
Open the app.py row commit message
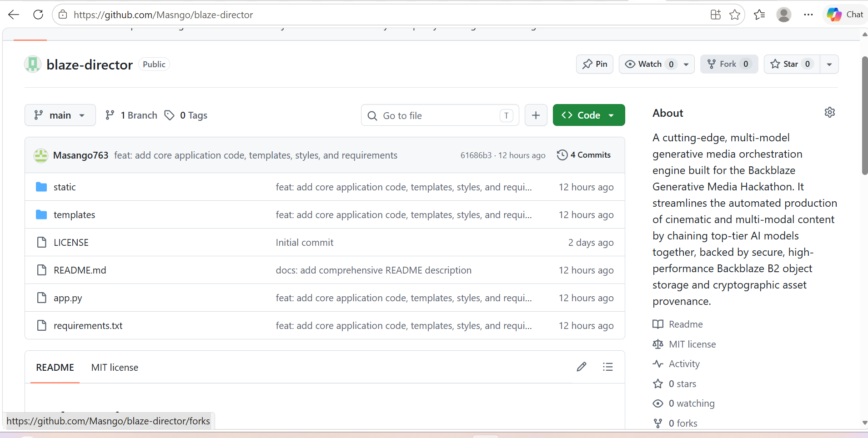(404, 298)
